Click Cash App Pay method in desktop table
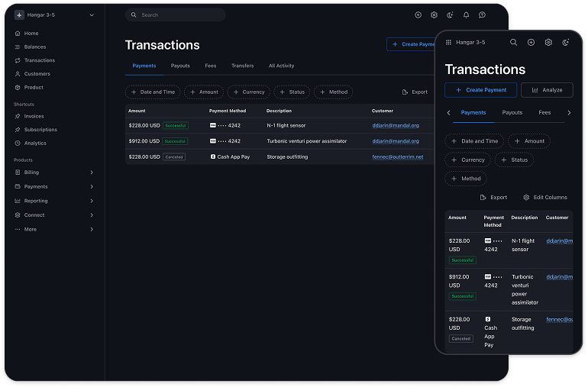The height and width of the screenshot is (387, 588). (230, 157)
